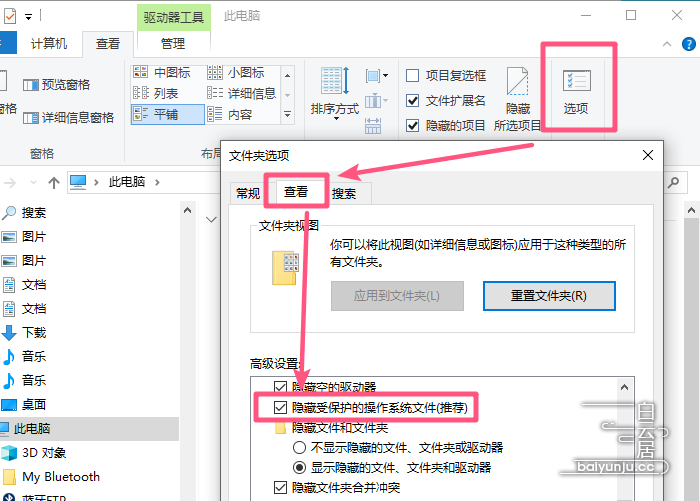
Task: Click advanced settings list scroll up arrow
Action: [625, 387]
